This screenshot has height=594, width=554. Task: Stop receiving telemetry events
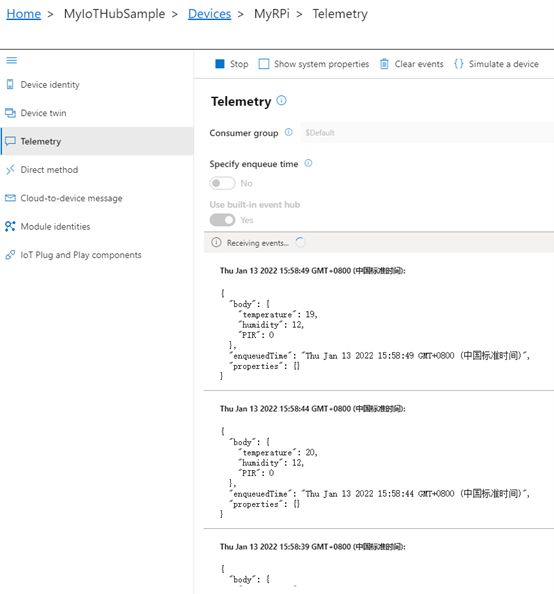pos(232,64)
